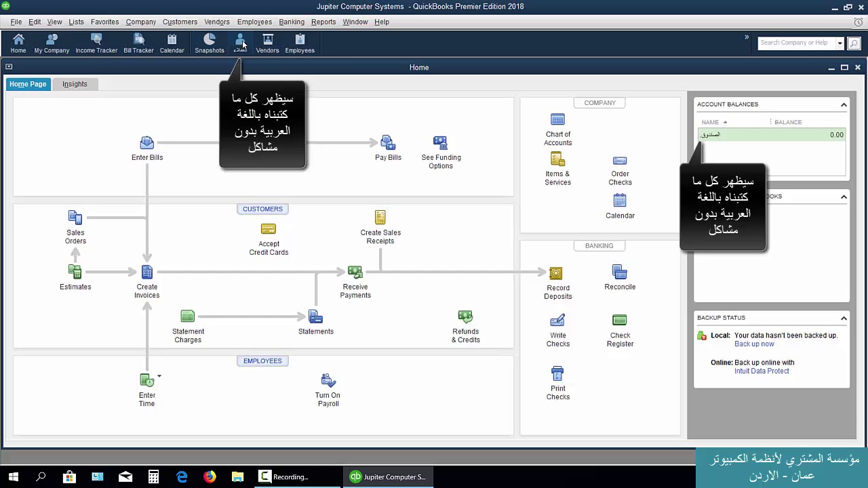Open the search scope dropdown arrow
Viewport: 868px width, 488px height.
(x=840, y=43)
